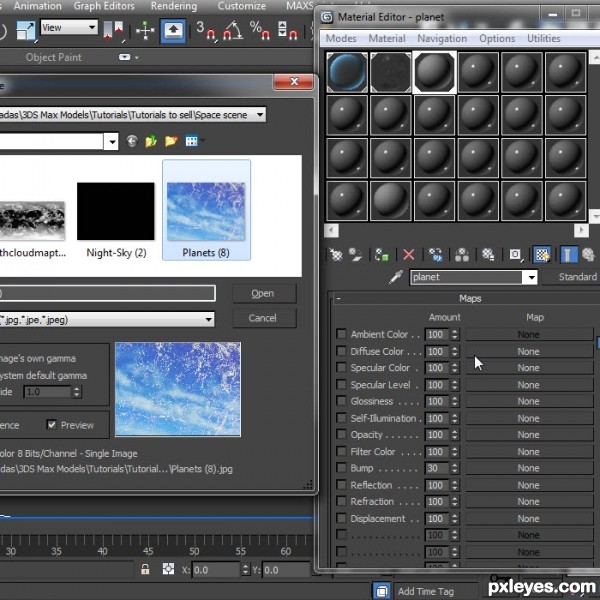
Task: Open Material Editor Utilities menu
Action: pyautogui.click(x=544, y=38)
